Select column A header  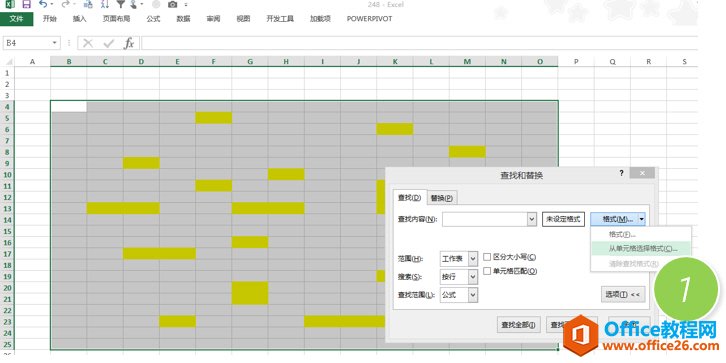coord(32,62)
